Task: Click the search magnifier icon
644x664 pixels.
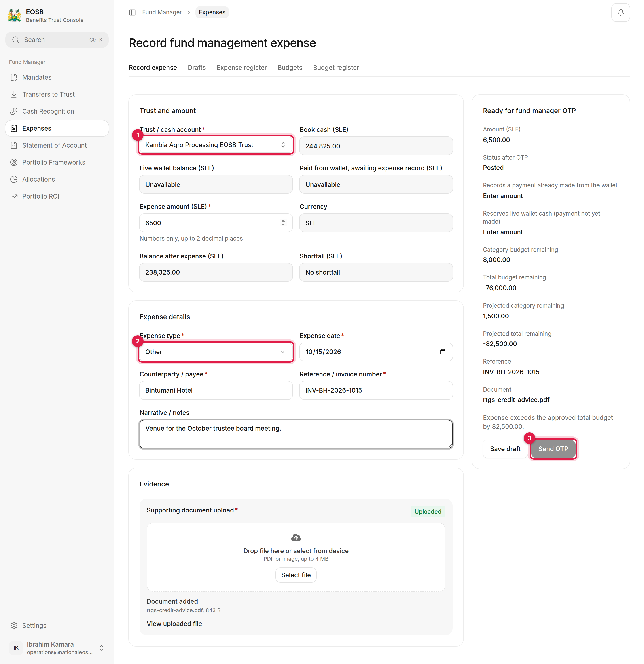Action: pos(16,40)
